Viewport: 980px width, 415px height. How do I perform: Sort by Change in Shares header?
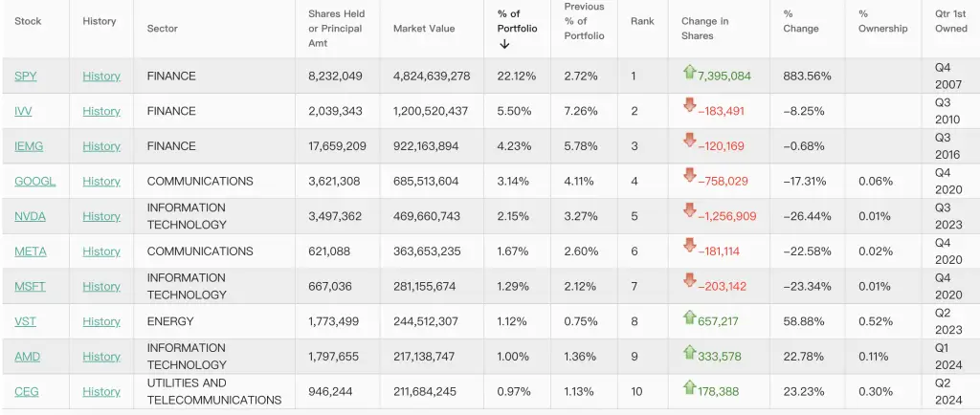705,29
